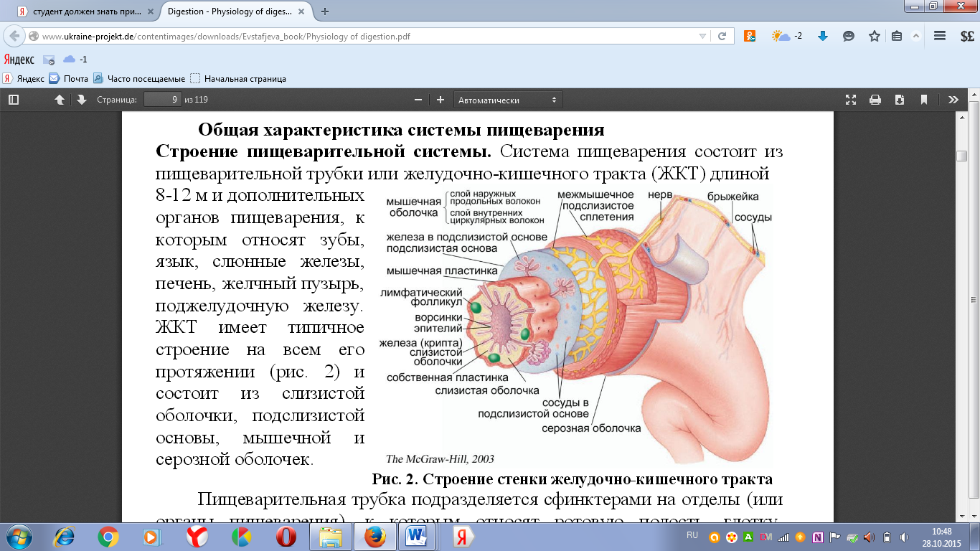Launch Internet Explorer from taskbar

coord(65,537)
